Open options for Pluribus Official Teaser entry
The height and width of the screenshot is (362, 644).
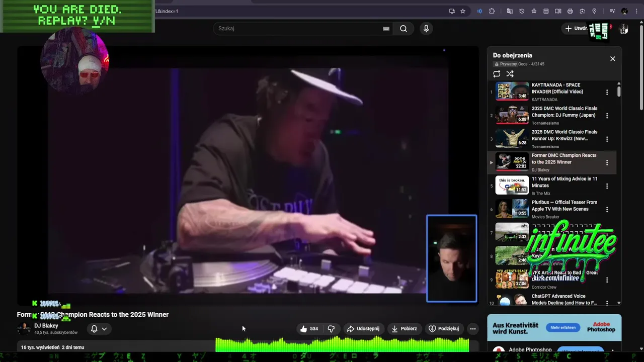click(607, 210)
